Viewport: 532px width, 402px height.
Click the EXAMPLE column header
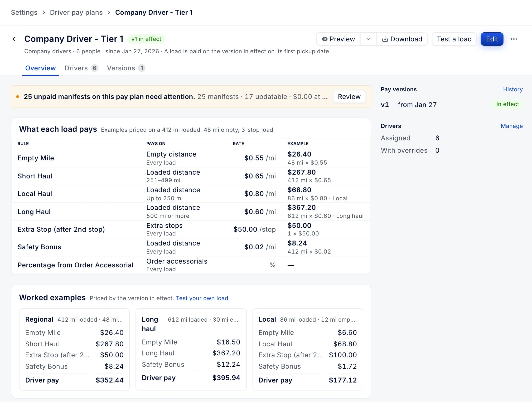pyautogui.click(x=298, y=143)
